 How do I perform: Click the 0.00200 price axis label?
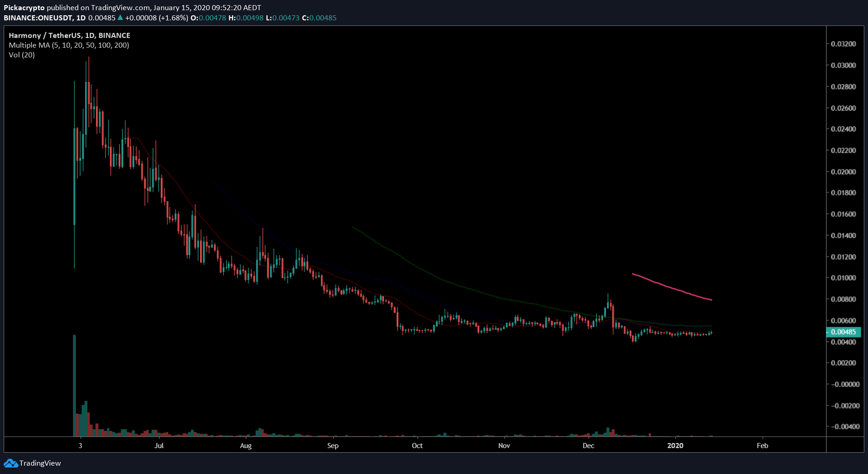843,363
